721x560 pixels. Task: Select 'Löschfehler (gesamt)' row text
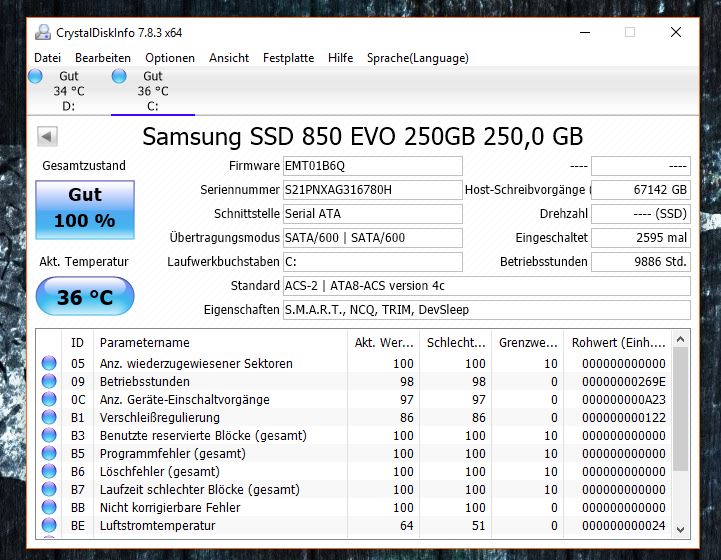click(160, 472)
